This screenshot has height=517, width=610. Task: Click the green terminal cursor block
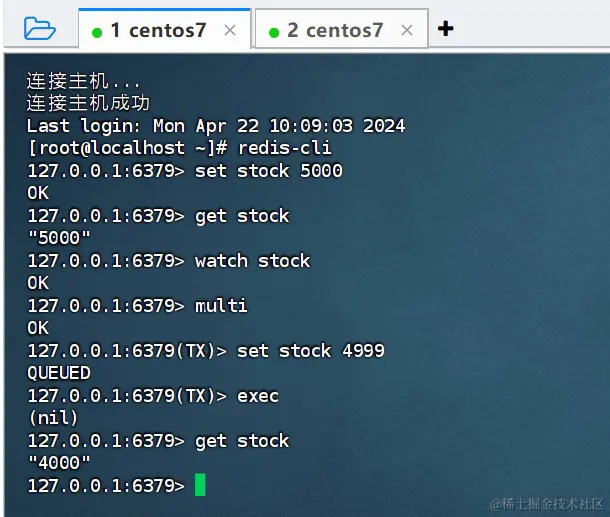pyautogui.click(x=200, y=485)
